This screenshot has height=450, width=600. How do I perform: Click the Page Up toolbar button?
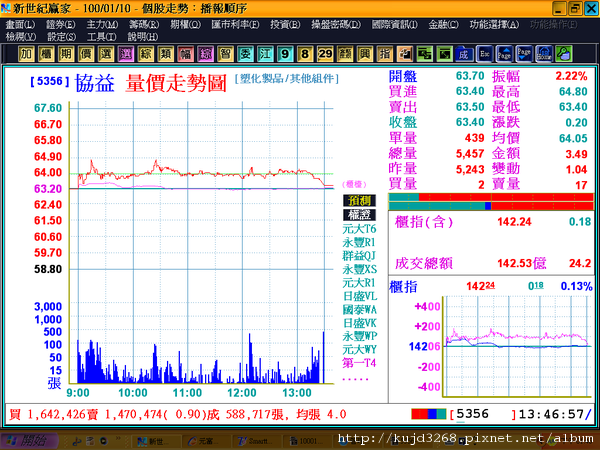pyautogui.click(x=504, y=54)
